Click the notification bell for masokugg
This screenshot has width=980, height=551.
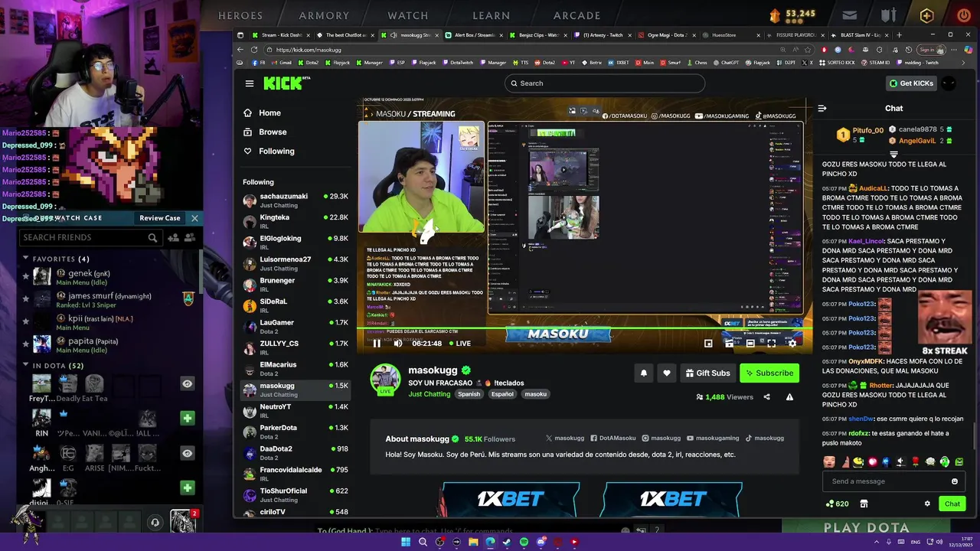[x=644, y=373]
